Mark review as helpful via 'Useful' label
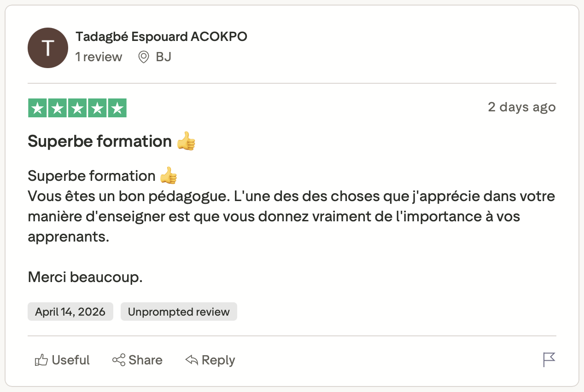 click(x=71, y=360)
